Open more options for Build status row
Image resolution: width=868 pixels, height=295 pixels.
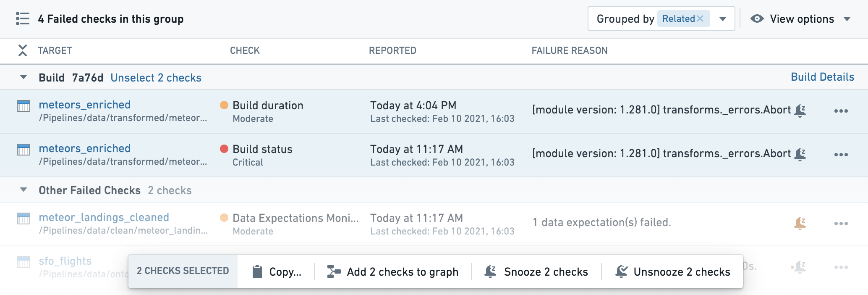click(x=841, y=155)
